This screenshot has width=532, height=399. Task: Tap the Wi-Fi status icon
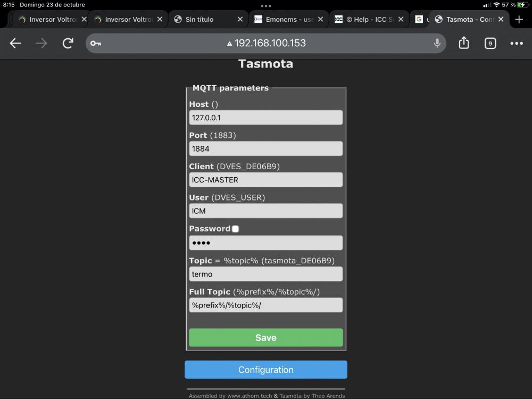497,5
